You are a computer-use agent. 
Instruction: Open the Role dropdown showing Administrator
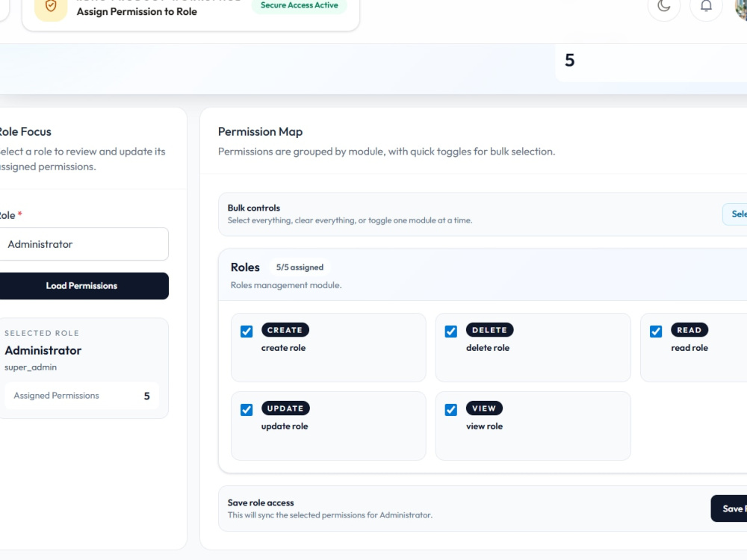point(84,244)
